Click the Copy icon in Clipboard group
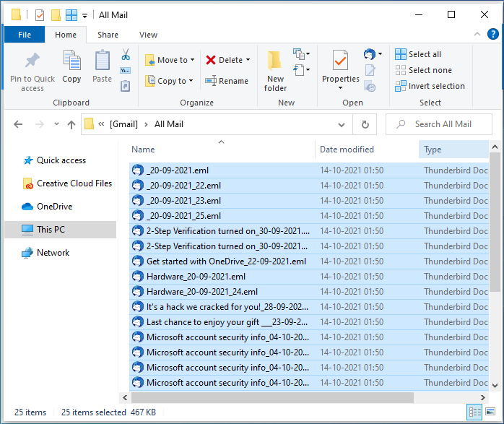Viewport: 504px width, 424px height. pos(71,60)
